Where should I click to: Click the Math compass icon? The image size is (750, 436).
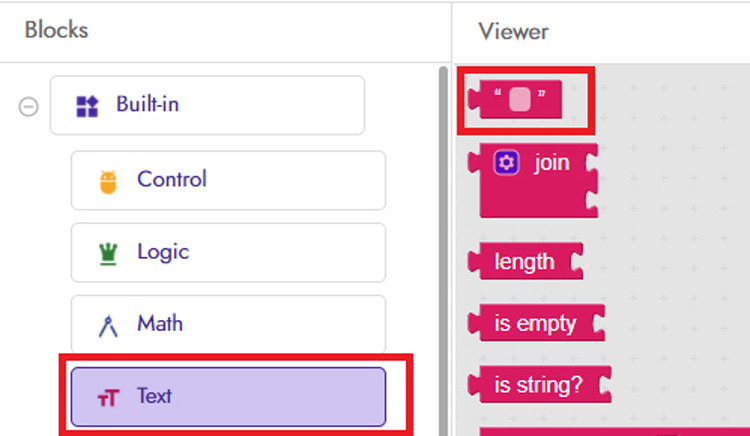(x=108, y=325)
